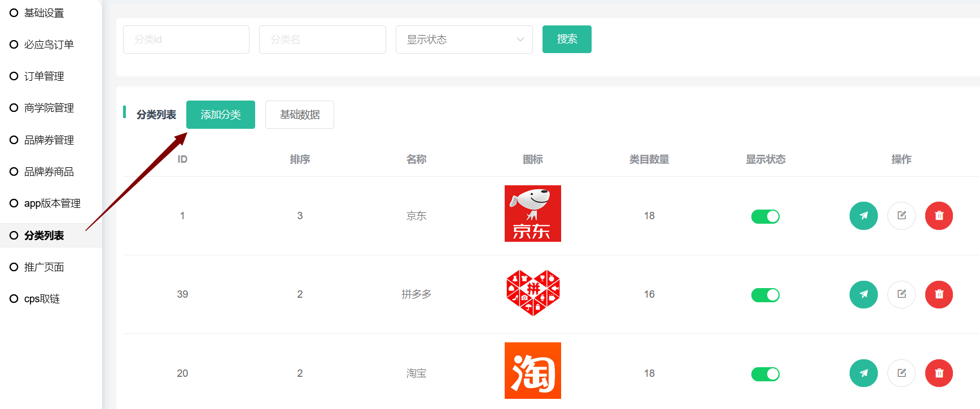
Task: Click the trash icon in the 淘宝 row
Action: (x=939, y=373)
